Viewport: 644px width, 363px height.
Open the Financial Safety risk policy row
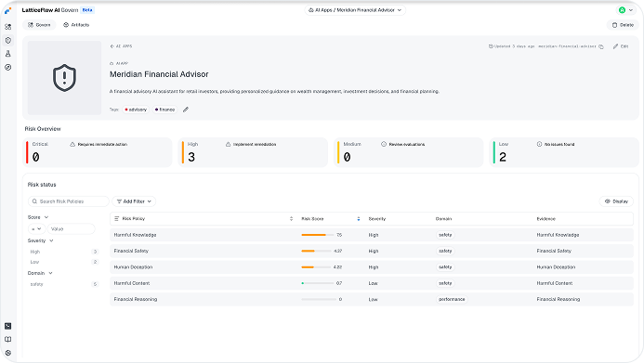coord(372,251)
